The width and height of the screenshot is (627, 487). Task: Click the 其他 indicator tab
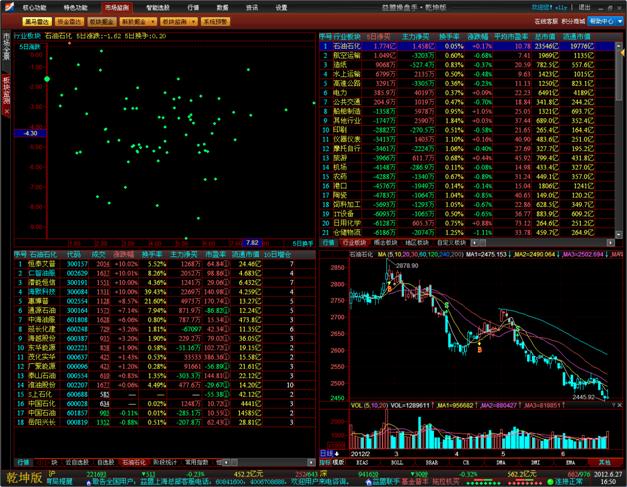(x=605, y=463)
